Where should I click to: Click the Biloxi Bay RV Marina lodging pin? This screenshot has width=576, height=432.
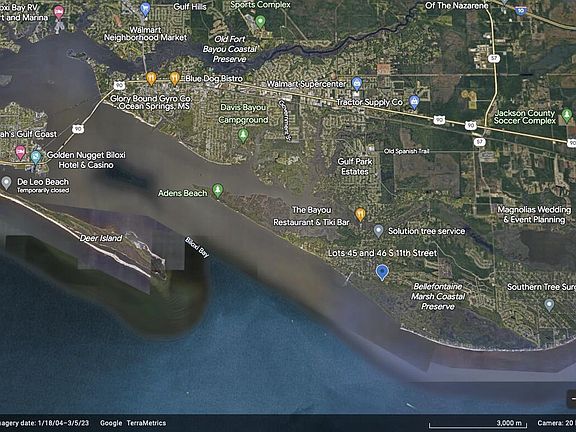[59, 12]
